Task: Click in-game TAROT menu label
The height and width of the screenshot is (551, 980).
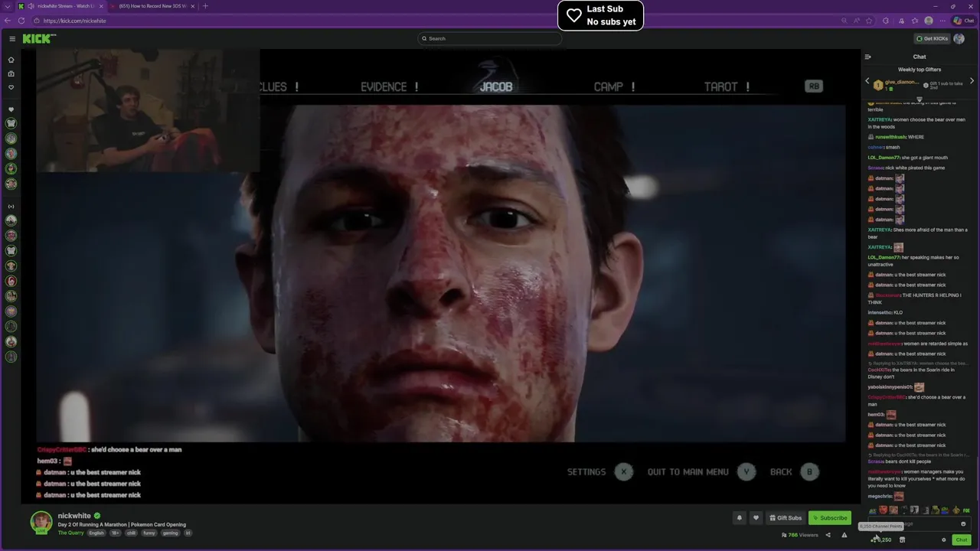Action: [720, 87]
